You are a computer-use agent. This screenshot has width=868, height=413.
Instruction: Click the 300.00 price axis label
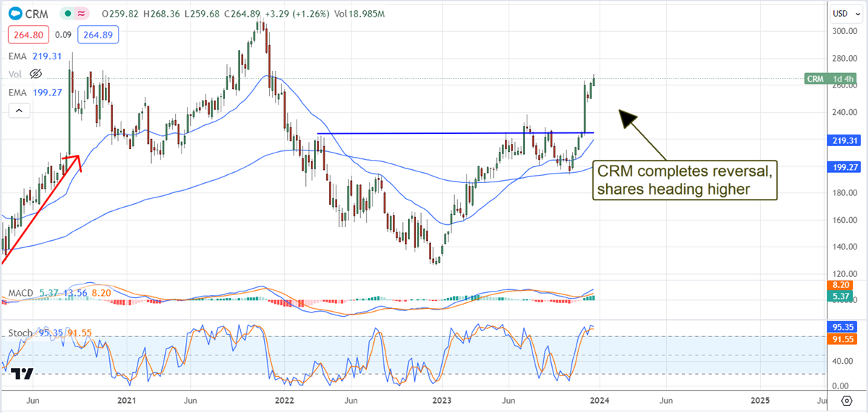846,32
